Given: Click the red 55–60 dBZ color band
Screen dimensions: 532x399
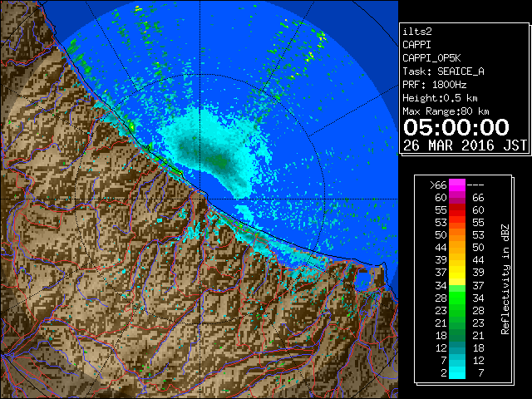Looking at the screenshot, I should (x=457, y=210).
